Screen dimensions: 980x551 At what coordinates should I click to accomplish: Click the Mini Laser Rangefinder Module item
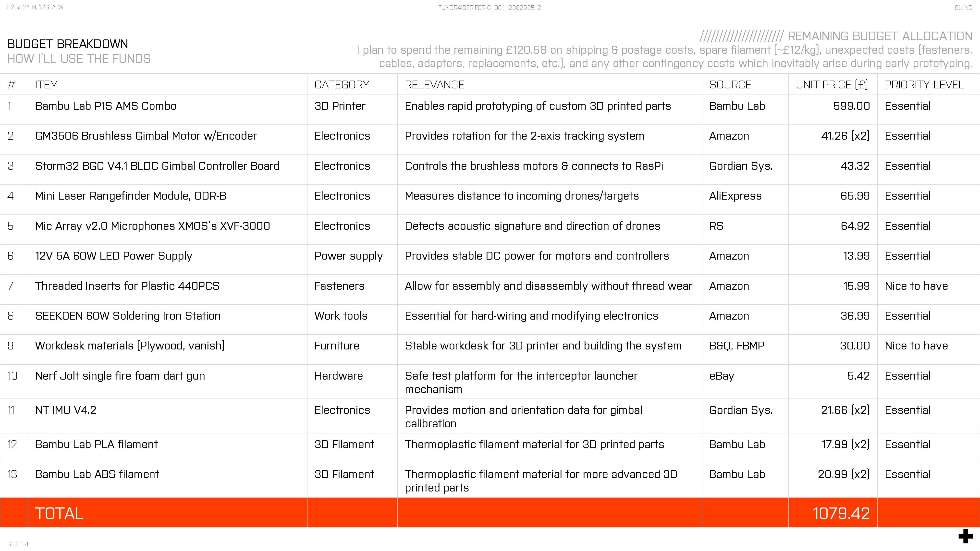tap(131, 196)
